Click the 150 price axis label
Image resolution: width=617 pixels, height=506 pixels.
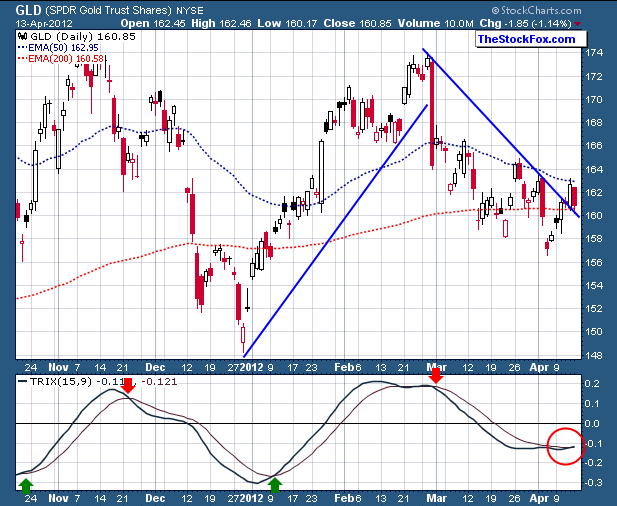click(595, 332)
